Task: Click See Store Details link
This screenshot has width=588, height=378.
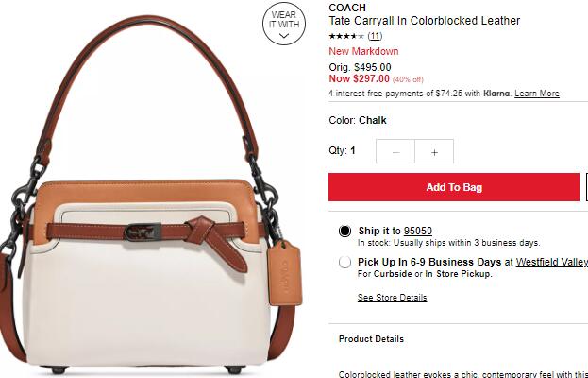Action: click(392, 298)
